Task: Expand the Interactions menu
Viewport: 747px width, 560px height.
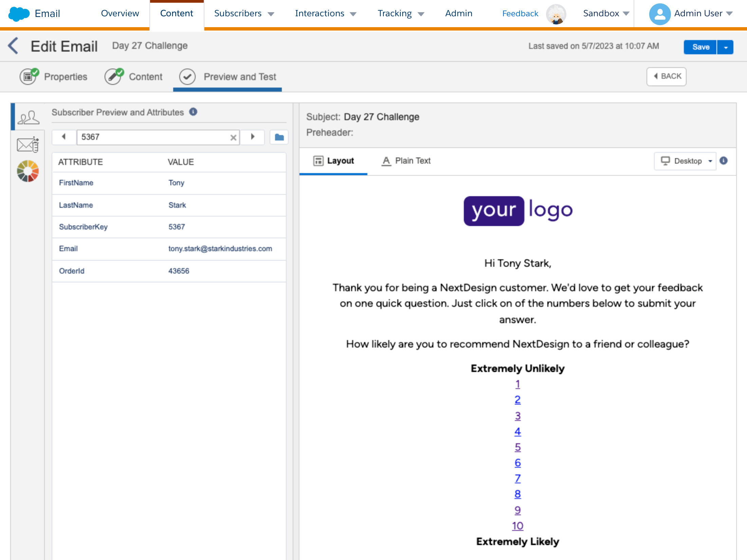Action: click(325, 14)
